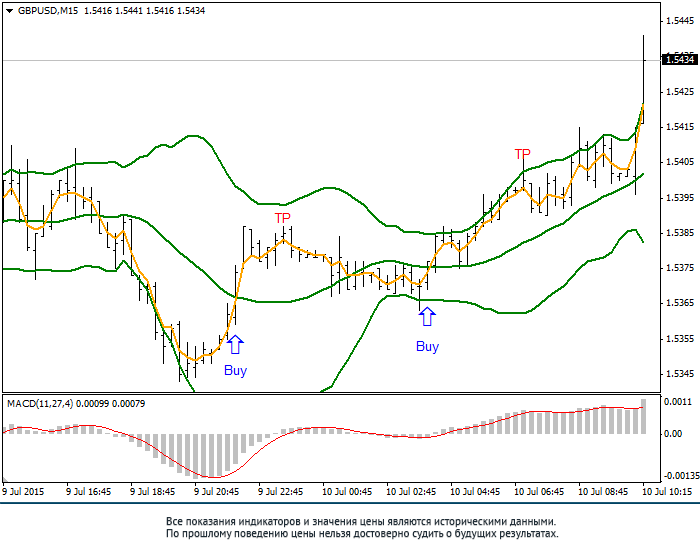This screenshot has width=700, height=552.
Task: Click the 1.5445 price scale label
Action: [x=680, y=21]
